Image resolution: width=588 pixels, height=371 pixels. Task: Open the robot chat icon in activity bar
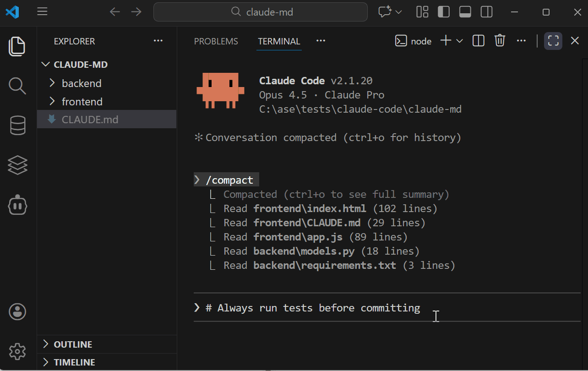click(17, 205)
